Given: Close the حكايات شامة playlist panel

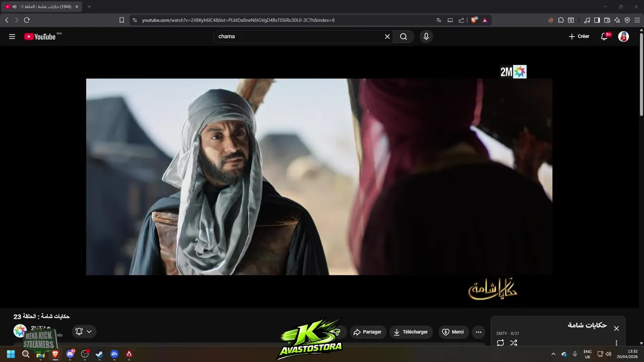Looking at the screenshot, I should (616, 328).
